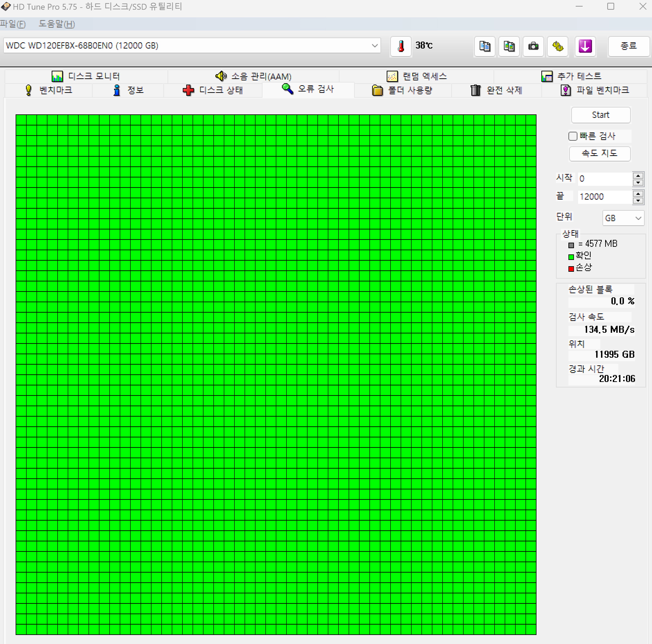Viewport: 652px width, 644px height.
Task: Copy text info to clipboard icon
Action: 484,46
